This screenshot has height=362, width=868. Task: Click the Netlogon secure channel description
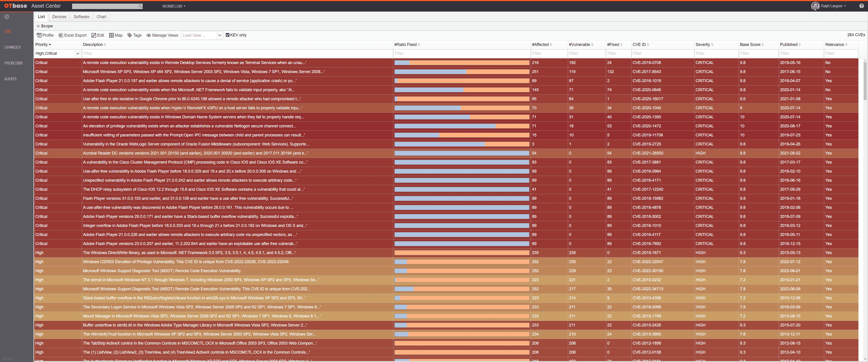(189, 126)
